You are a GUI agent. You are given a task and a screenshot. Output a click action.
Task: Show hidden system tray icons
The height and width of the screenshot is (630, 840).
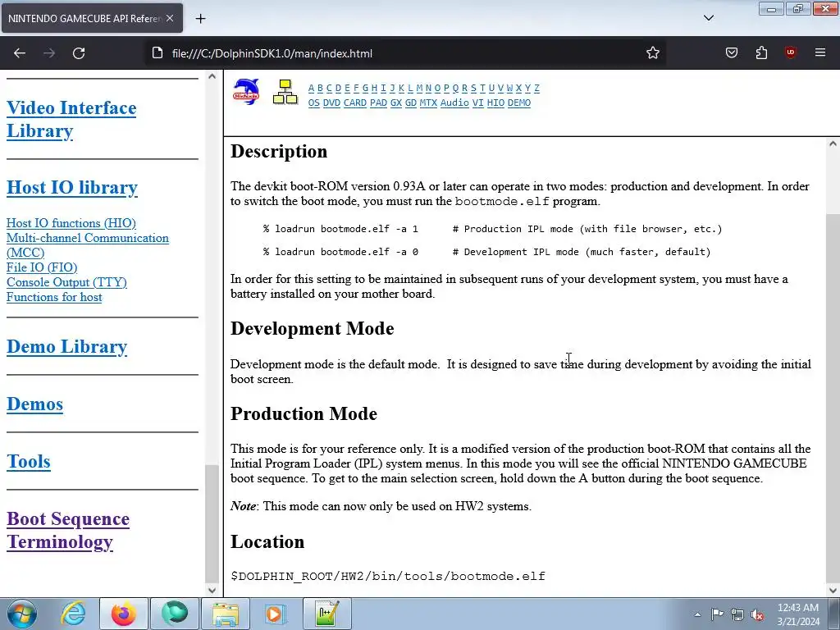coord(697,614)
